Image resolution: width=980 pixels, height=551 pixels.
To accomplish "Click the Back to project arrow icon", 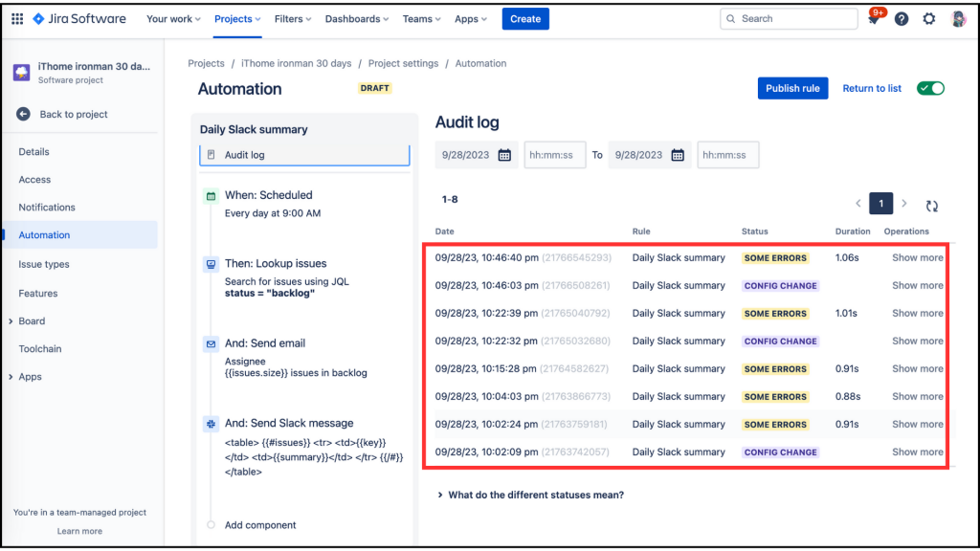I will click(23, 115).
